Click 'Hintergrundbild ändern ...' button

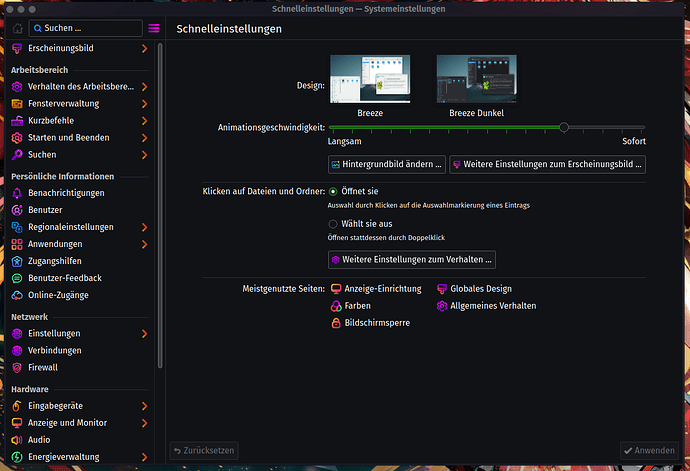[386, 164]
